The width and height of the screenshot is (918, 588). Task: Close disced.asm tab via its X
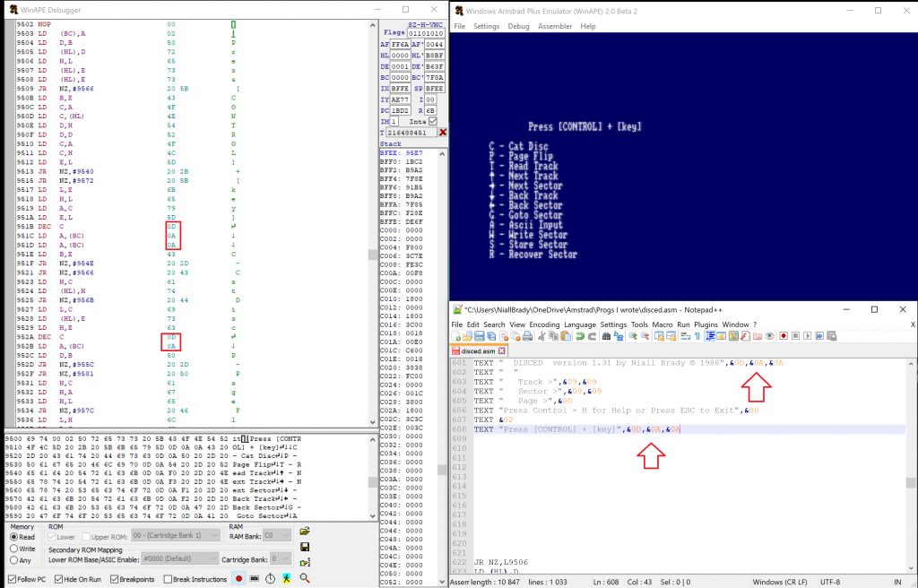click(502, 350)
